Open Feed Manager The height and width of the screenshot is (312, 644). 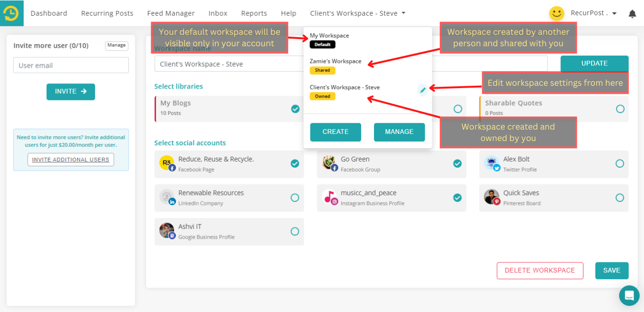click(x=171, y=13)
